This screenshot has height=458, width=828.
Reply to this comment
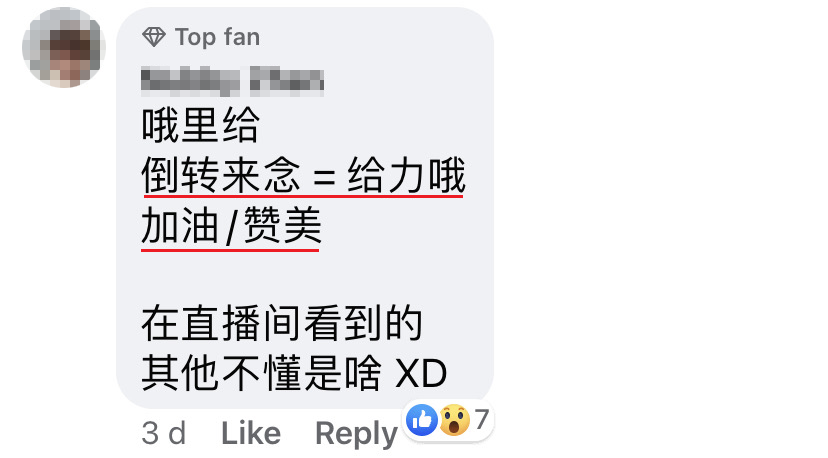click(356, 435)
